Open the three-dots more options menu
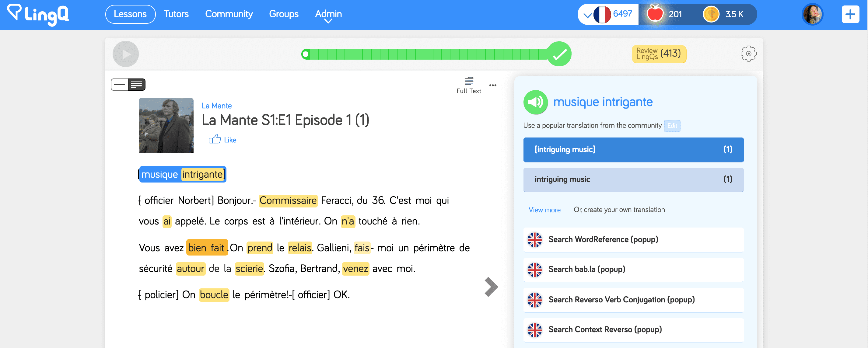The height and width of the screenshot is (348, 868). [x=493, y=85]
